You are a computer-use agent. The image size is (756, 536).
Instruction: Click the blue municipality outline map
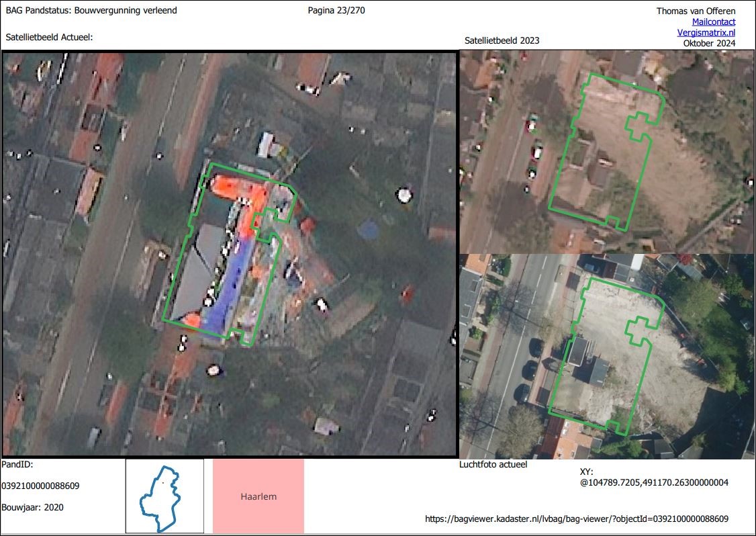pyautogui.click(x=164, y=496)
